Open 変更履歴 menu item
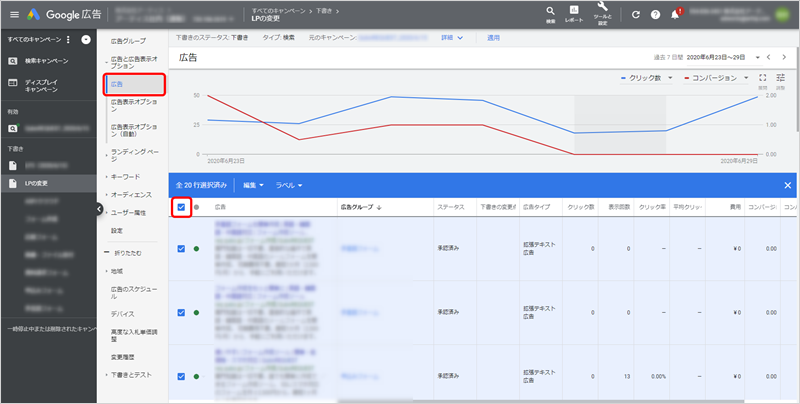This screenshot has height=404, width=800. pyautogui.click(x=122, y=357)
